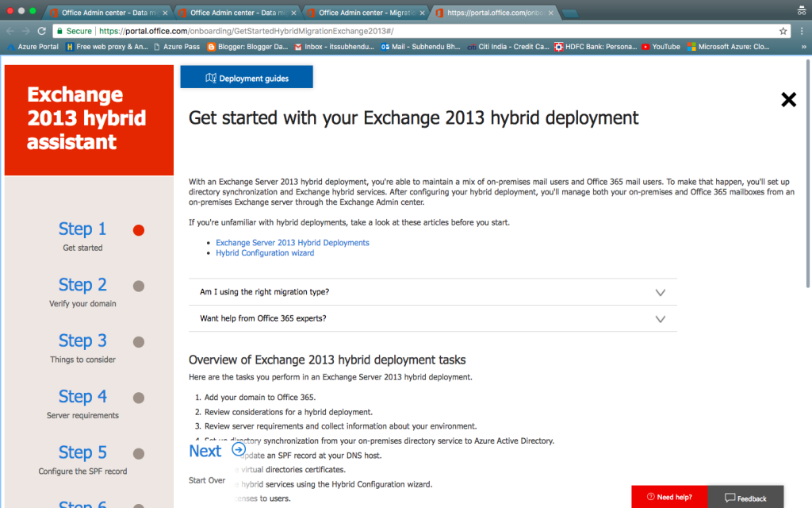This screenshot has width=812, height=508.
Task: Go to Step 5 Configure the SPF record
Action: pyautogui.click(x=82, y=460)
